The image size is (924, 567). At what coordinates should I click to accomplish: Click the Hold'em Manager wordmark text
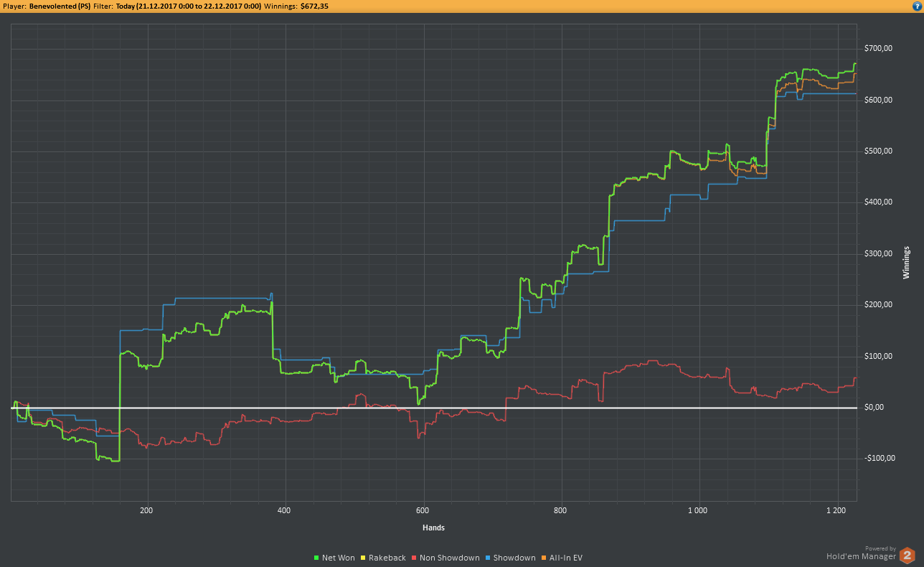pyautogui.click(x=861, y=556)
